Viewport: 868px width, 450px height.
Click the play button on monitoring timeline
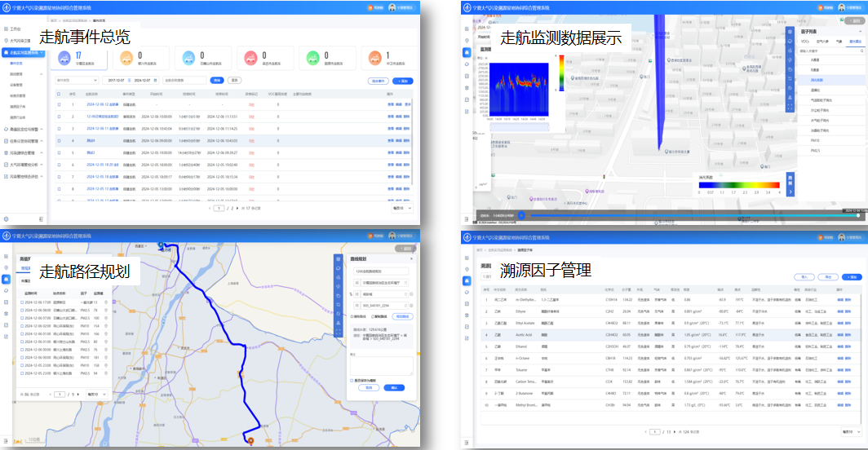pos(520,215)
